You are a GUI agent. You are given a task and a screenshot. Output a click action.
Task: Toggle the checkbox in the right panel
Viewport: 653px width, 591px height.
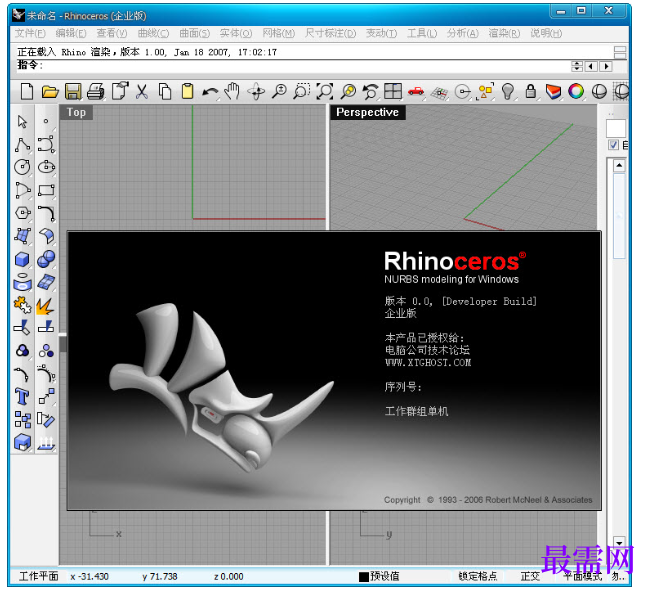point(613,145)
